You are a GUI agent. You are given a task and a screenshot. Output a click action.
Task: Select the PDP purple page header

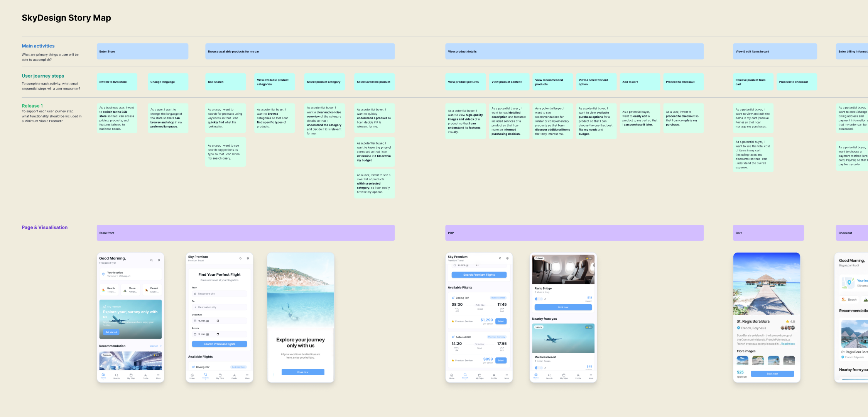click(x=574, y=233)
